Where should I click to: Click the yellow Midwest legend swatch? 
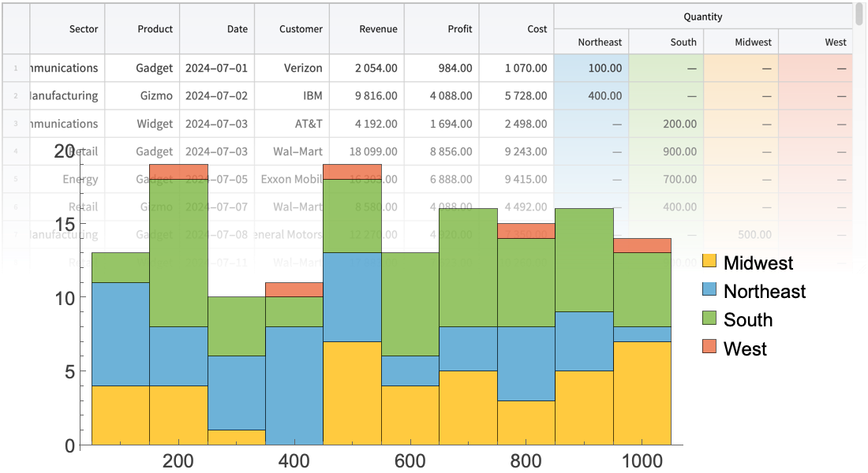point(709,261)
